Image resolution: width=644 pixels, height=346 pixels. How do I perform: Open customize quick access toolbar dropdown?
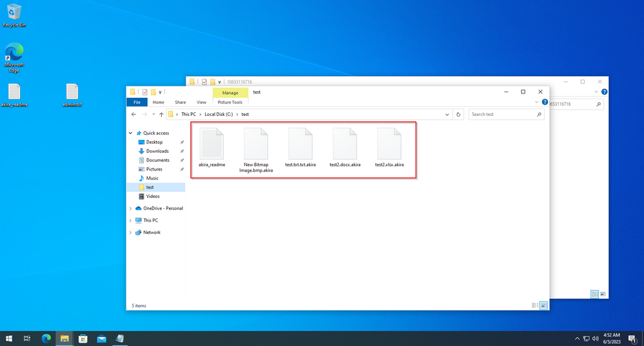click(160, 92)
